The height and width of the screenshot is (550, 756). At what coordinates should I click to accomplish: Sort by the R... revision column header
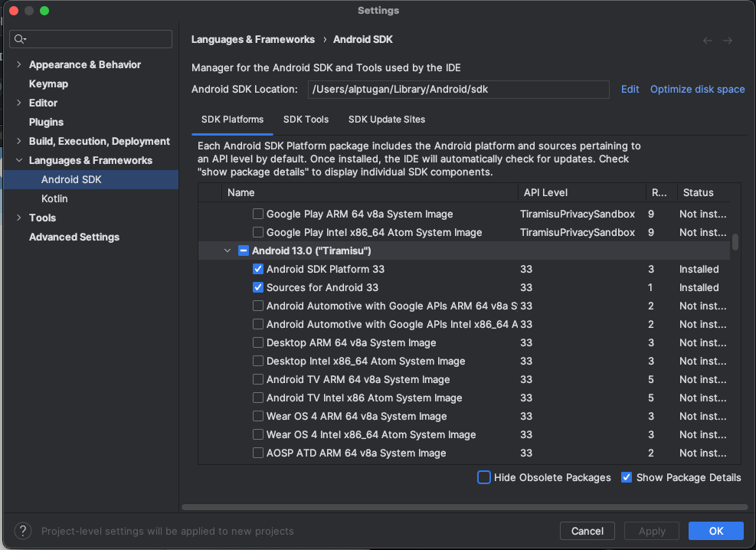click(662, 192)
